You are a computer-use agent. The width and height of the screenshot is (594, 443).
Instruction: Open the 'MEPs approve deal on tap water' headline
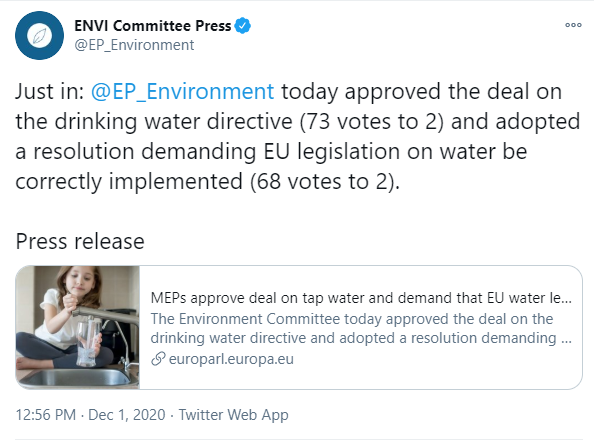pyautogui.click(x=361, y=298)
